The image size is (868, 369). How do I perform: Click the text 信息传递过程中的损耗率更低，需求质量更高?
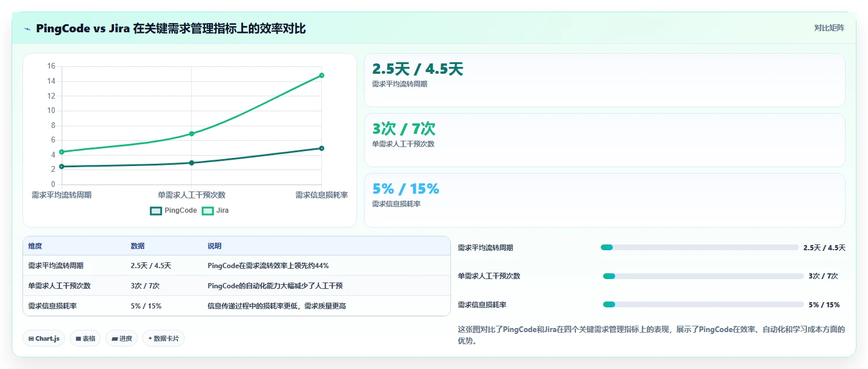[x=277, y=306]
